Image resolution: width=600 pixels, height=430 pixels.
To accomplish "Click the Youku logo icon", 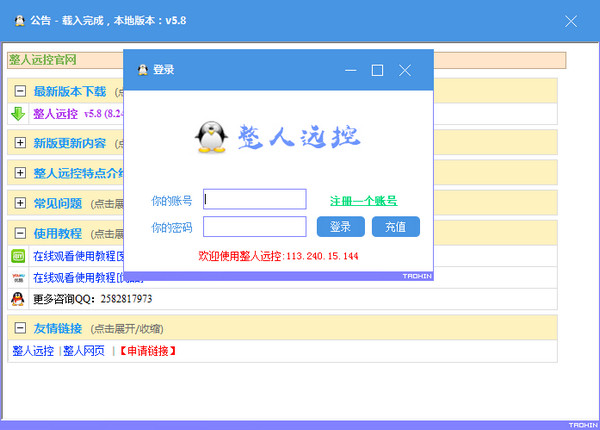I will tap(18, 277).
